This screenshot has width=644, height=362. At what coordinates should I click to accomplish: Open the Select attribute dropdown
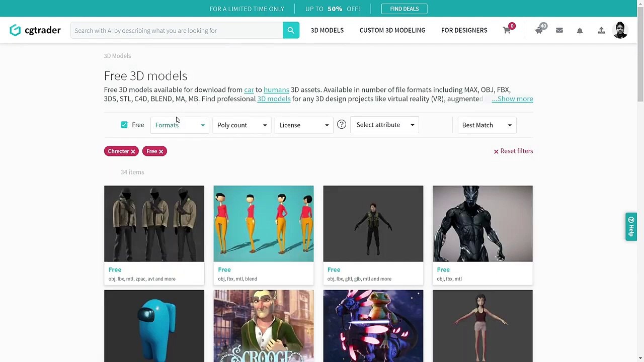coord(385,125)
